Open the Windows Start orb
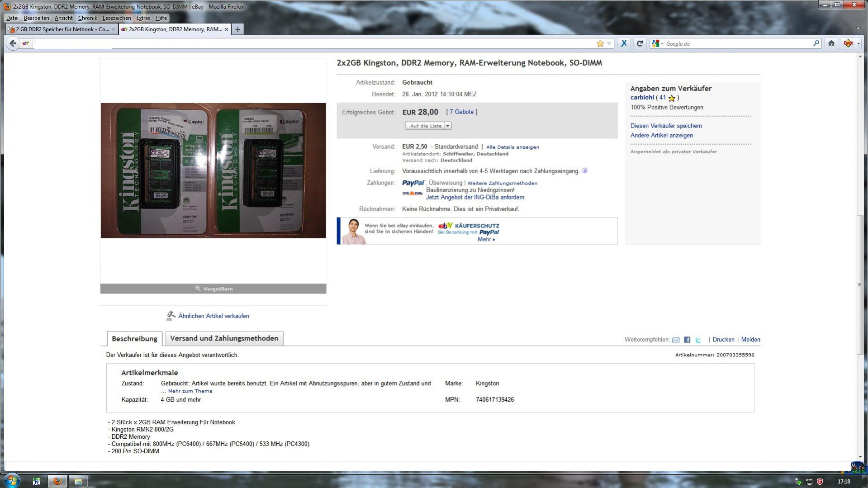The width and height of the screenshot is (868, 488). tap(12, 481)
